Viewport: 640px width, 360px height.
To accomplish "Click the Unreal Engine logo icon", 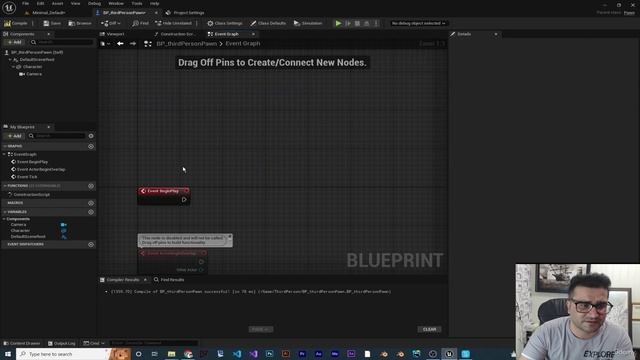I will [9, 7].
